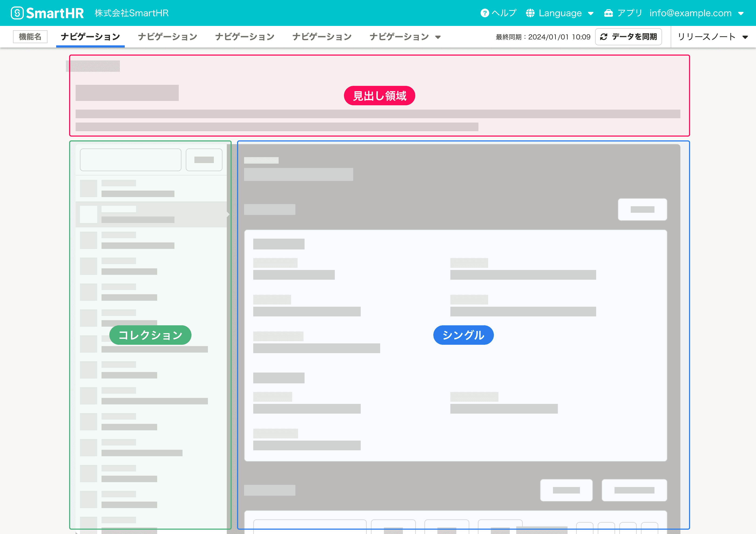Image resolution: width=756 pixels, height=534 pixels.
Task: Click the SmartHR logo icon
Action: [17, 13]
